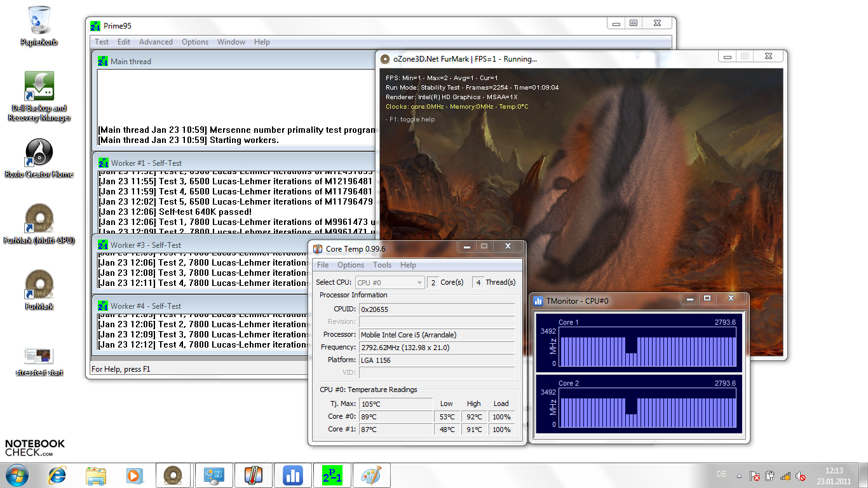Click the muted volume tray icon
868x488 pixels.
pyautogui.click(x=801, y=476)
